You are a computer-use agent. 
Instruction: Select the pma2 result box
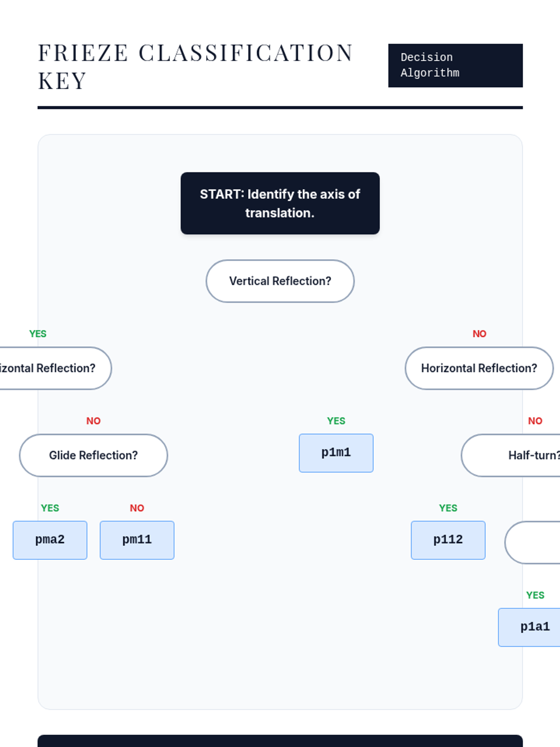(50, 540)
